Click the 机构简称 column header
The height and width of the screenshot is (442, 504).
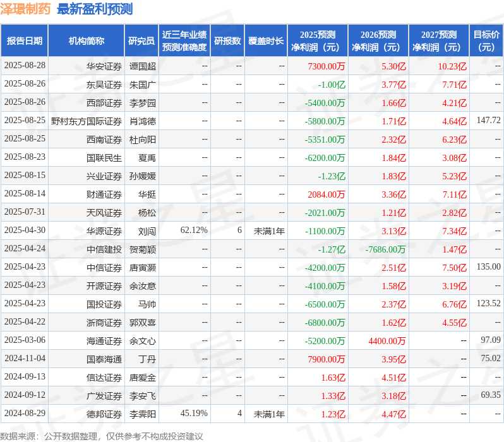coord(86,41)
